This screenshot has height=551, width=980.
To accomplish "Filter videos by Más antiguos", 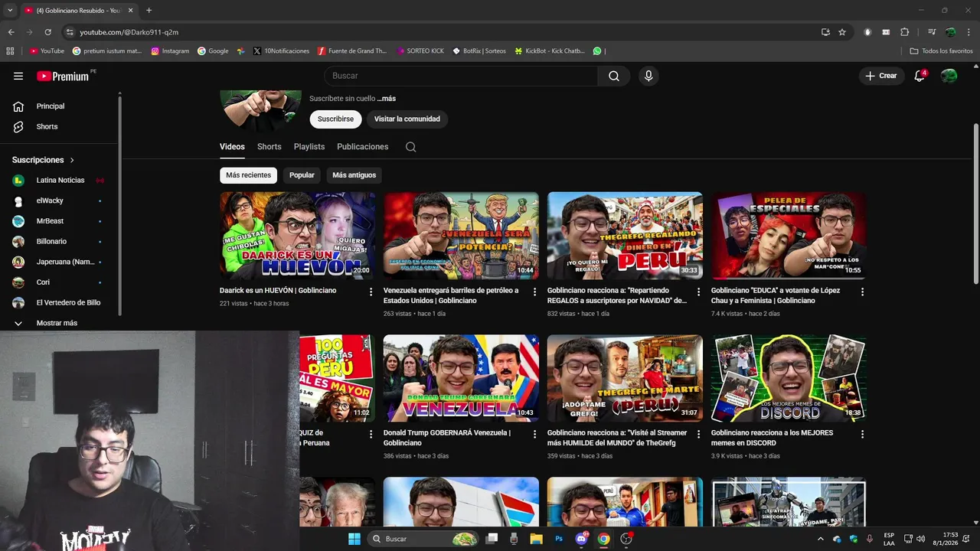I will (x=354, y=175).
